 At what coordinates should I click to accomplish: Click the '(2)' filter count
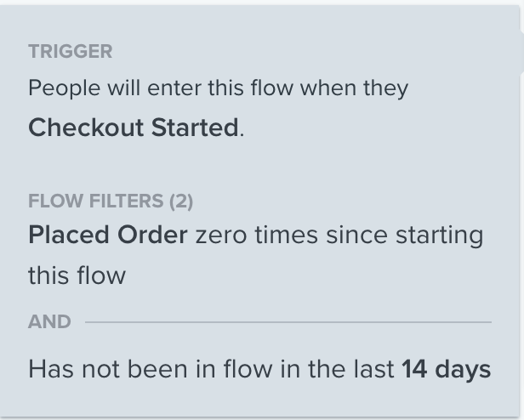click(180, 201)
